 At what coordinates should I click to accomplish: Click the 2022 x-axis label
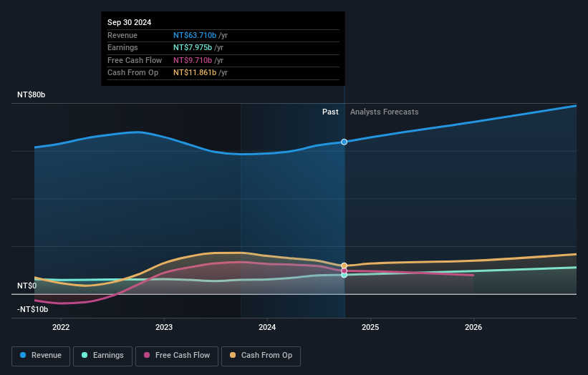pyautogui.click(x=61, y=327)
